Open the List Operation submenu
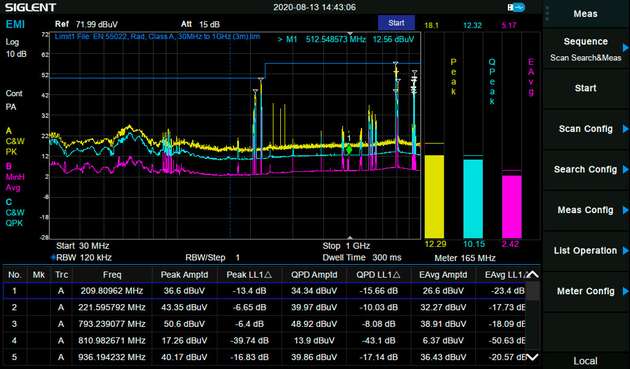 [x=585, y=250]
